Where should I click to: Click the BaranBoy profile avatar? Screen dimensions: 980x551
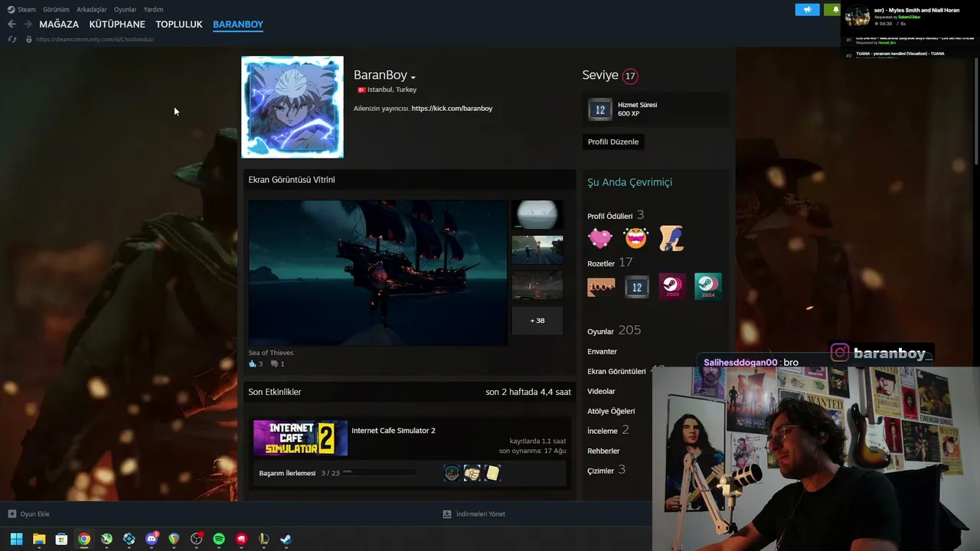(x=292, y=107)
